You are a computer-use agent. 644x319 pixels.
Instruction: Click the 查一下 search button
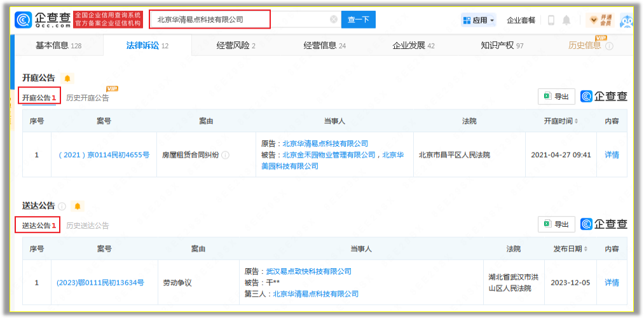tap(358, 19)
